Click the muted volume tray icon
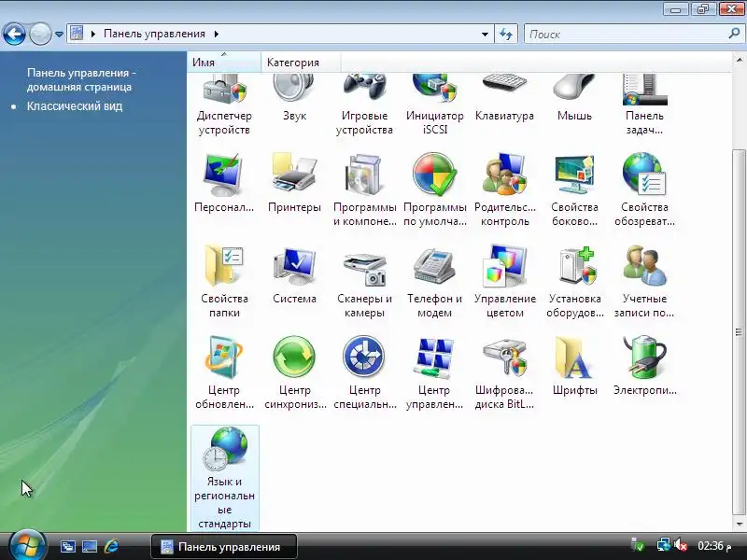The width and height of the screenshot is (747, 560). pyautogui.click(x=681, y=545)
